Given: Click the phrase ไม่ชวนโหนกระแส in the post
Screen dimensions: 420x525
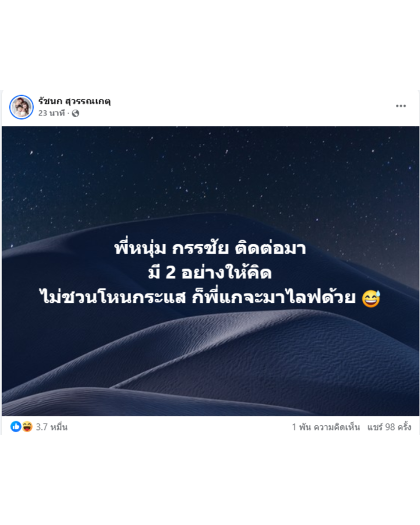Looking at the screenshot, I should tap(112, 297).
